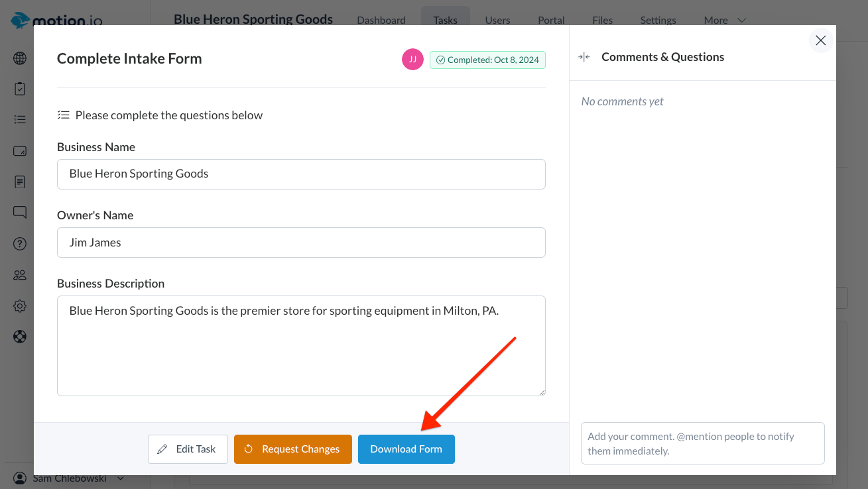The width and height of the screenshot is (868, 489).
Task: Open the document page sidebar icon
Action: pos(20,182)
